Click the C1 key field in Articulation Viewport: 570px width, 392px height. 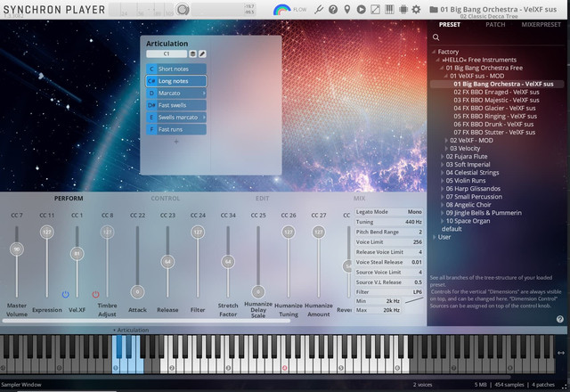tap(167, 53)
